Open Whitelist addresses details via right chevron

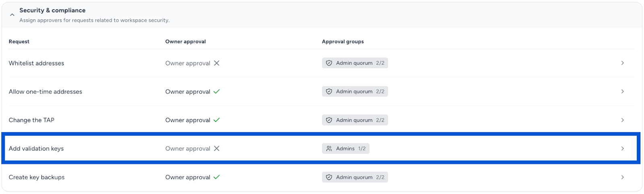[622, 63]
